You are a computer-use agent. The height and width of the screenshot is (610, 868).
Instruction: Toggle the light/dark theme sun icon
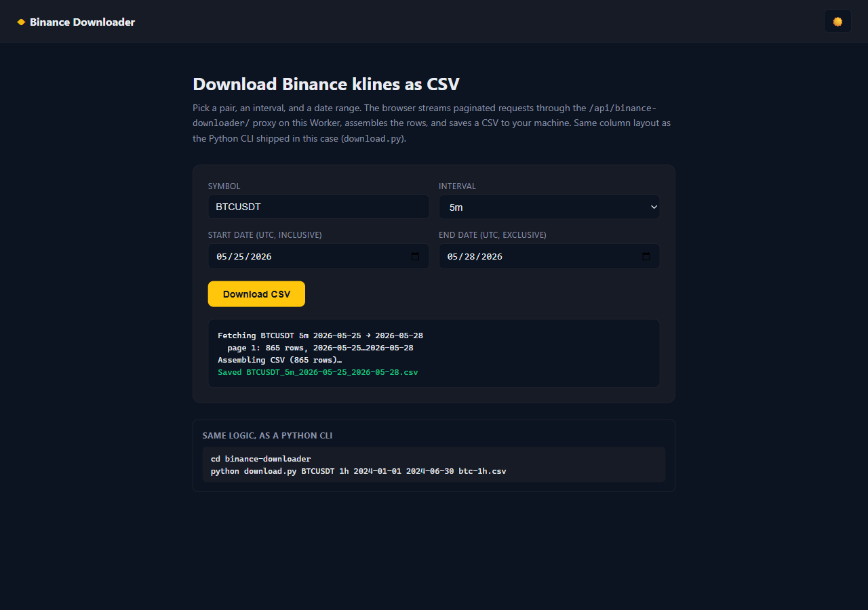pos(837,21)
